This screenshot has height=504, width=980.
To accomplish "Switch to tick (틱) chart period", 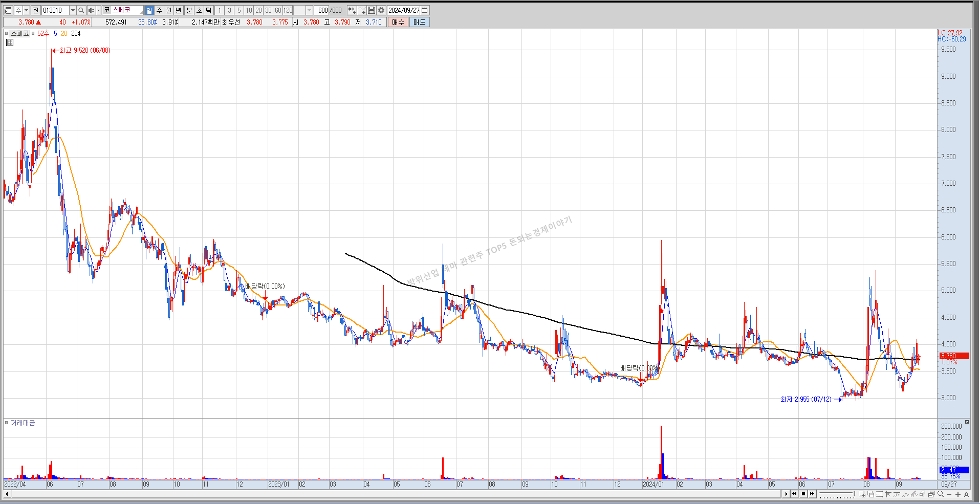I will point(208,10).
